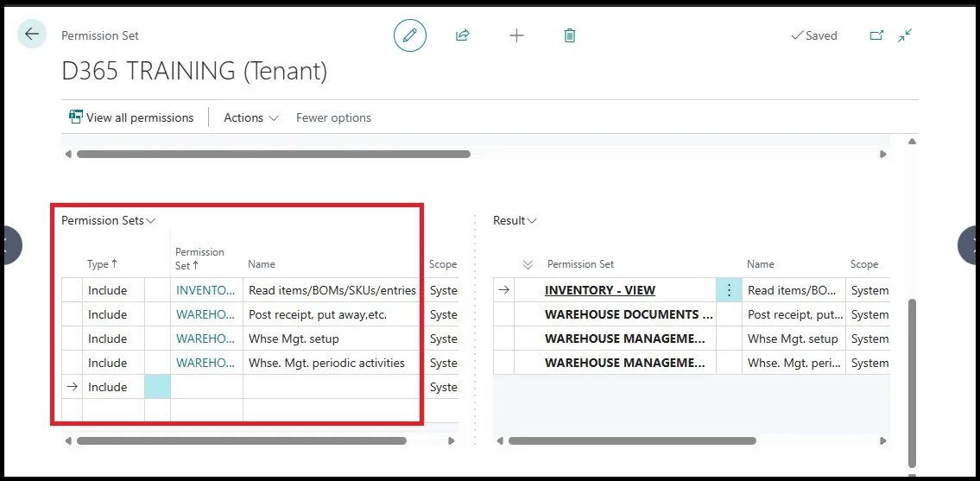The height and width of the screenshot is (481, 980).
Task: Click the Include type cell of INVENTO... row
Action: [113, 290]
